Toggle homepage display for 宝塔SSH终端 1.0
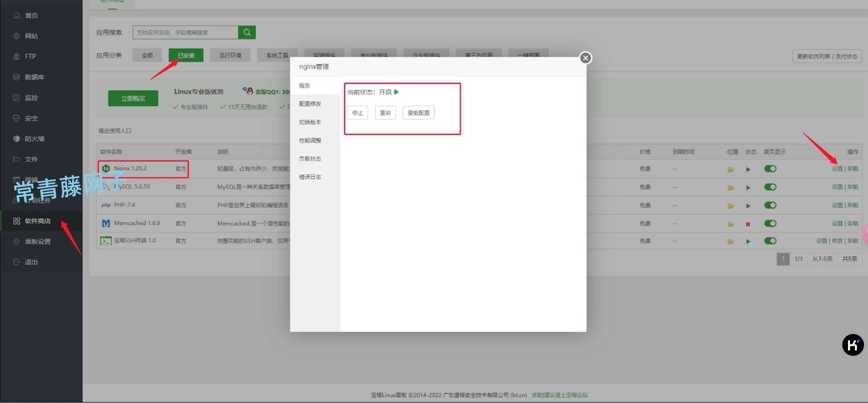The width and height of the screenshot is (868, 403). pyautogui.click(x=770, y=241)
